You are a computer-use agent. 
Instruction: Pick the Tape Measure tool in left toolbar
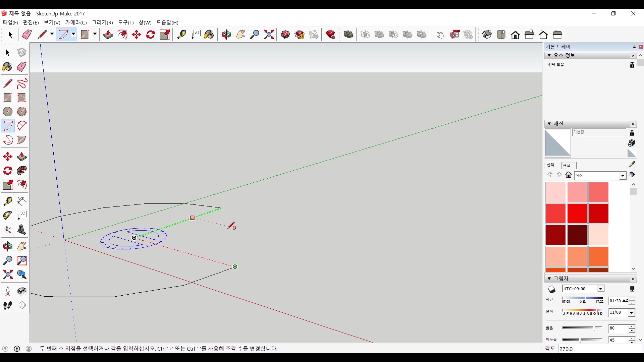pyautogui.click(x=7, y=201)
